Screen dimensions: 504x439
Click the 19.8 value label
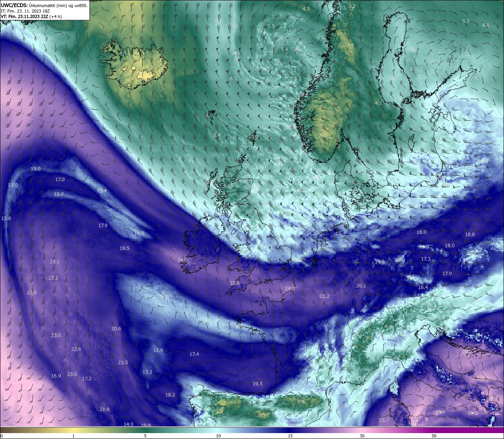tap(146, 426)
